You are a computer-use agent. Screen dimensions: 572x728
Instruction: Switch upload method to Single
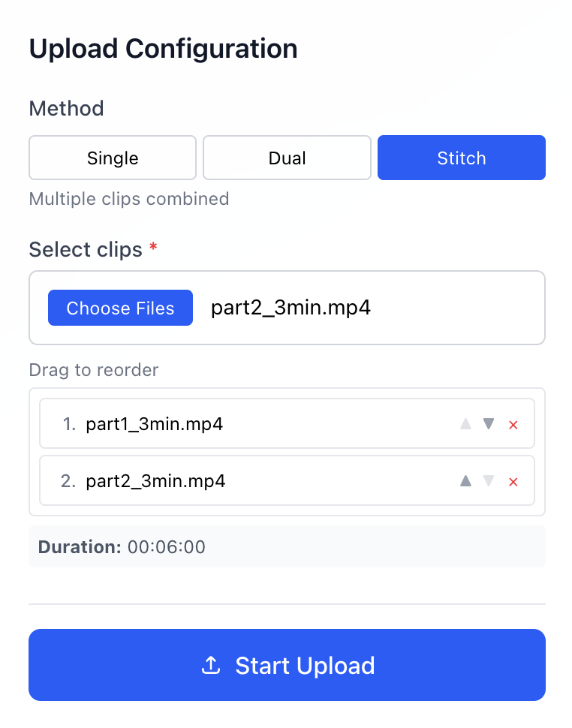[x=112, y=158]
